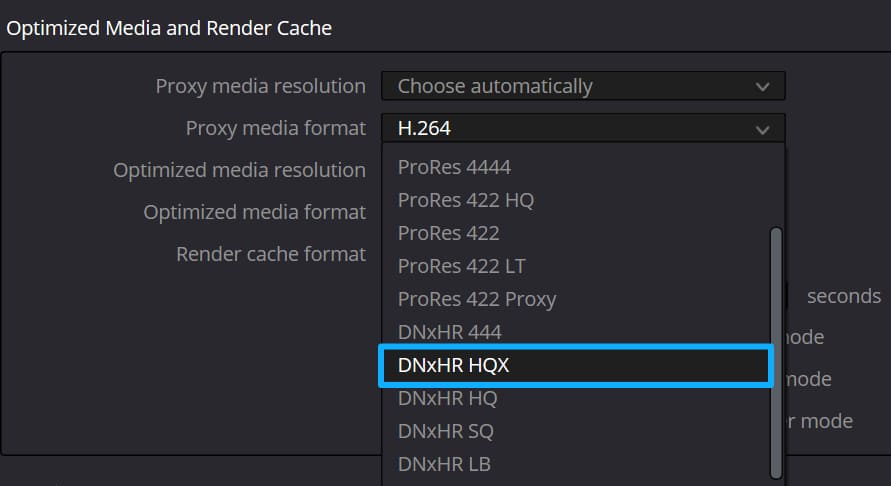891x486 pixels.
Task: Pick the DNxHR LB option
Action: click(575, 464)
